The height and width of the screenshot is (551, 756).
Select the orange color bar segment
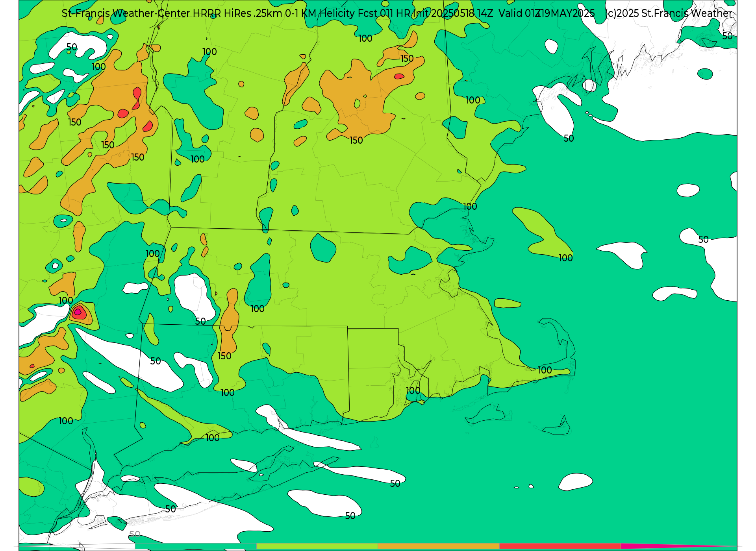pyautogui.click(x=439, y=546)
